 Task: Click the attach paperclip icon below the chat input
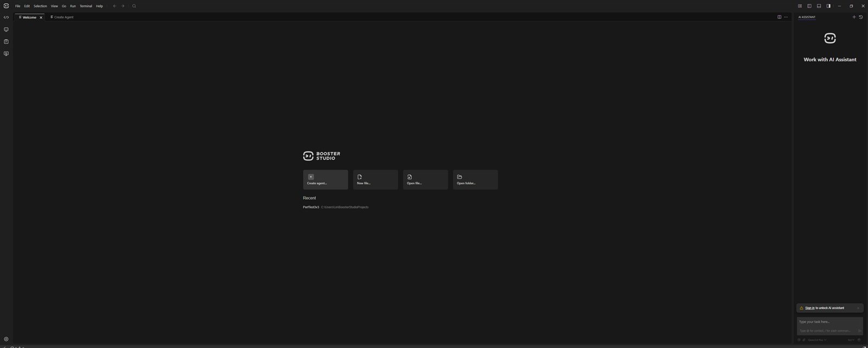click(804, 340)
